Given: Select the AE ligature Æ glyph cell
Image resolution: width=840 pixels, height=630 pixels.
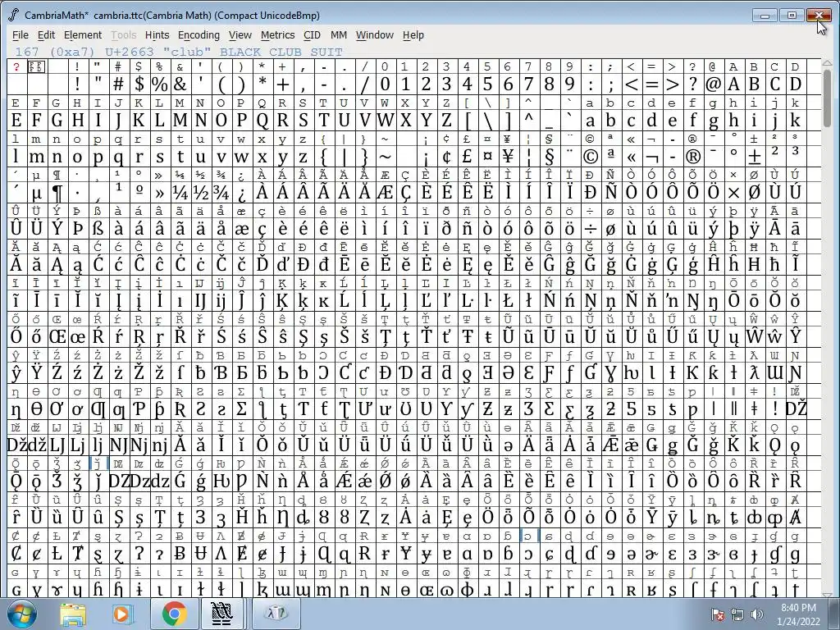Looking at the screenshot, I should point(386,192).
